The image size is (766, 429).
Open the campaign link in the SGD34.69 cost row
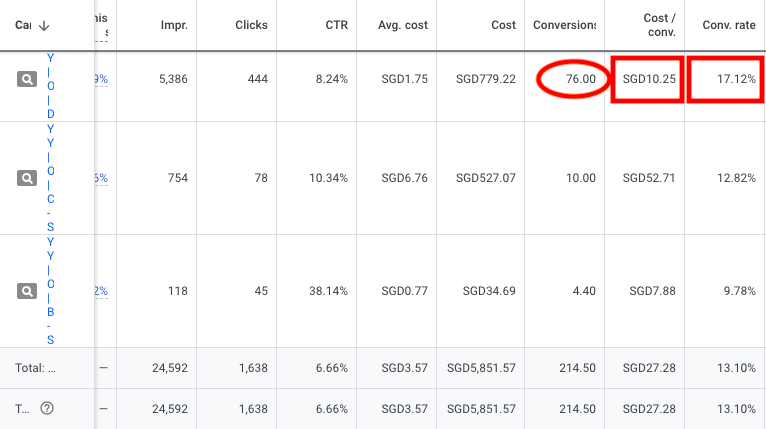(51, 291)
